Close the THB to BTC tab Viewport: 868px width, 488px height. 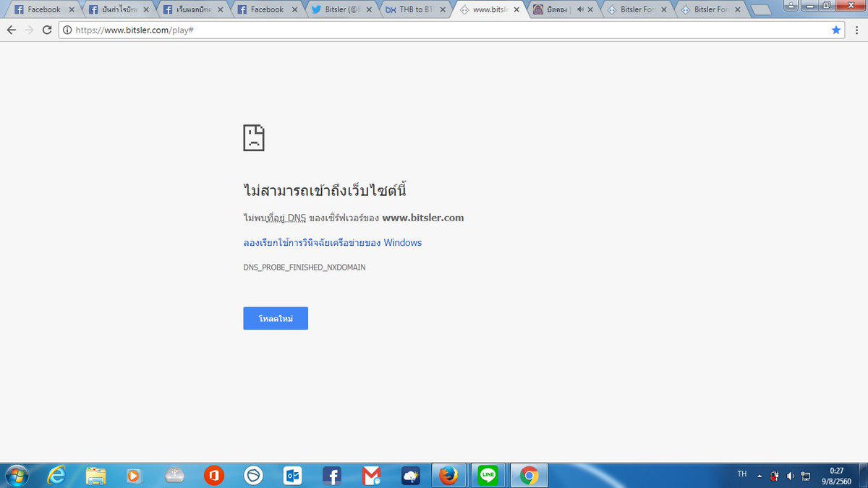441,10
